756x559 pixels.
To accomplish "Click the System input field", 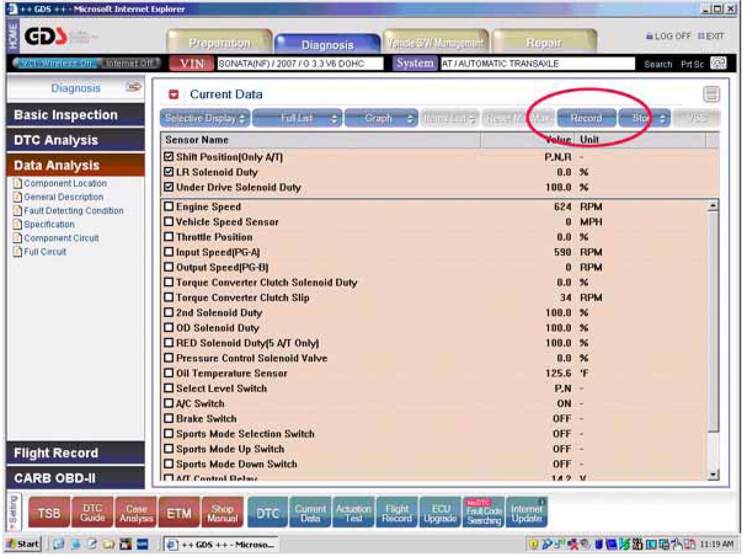I will [537, 64].
